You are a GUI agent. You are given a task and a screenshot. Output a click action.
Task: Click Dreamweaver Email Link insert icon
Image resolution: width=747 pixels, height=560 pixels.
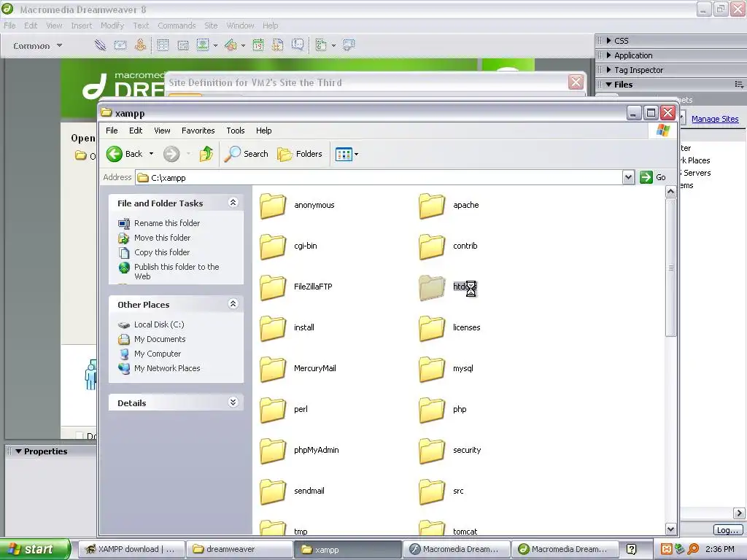[x=120, y=45]
